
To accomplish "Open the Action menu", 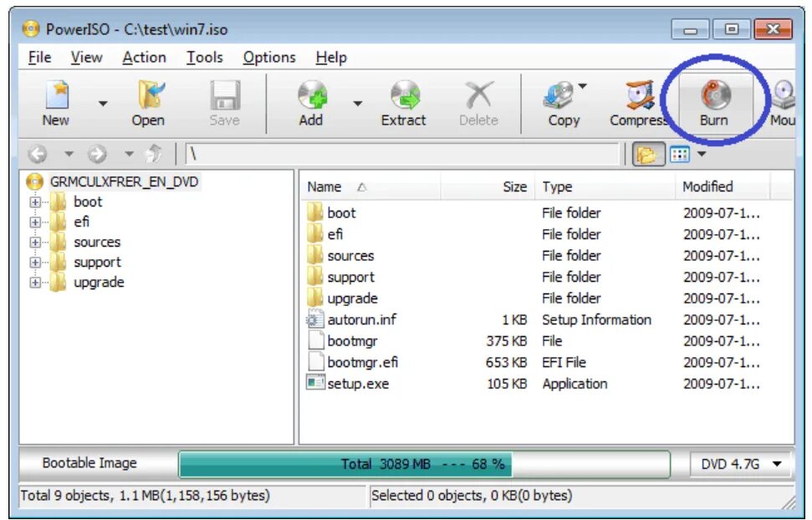I will pos(144,57).
